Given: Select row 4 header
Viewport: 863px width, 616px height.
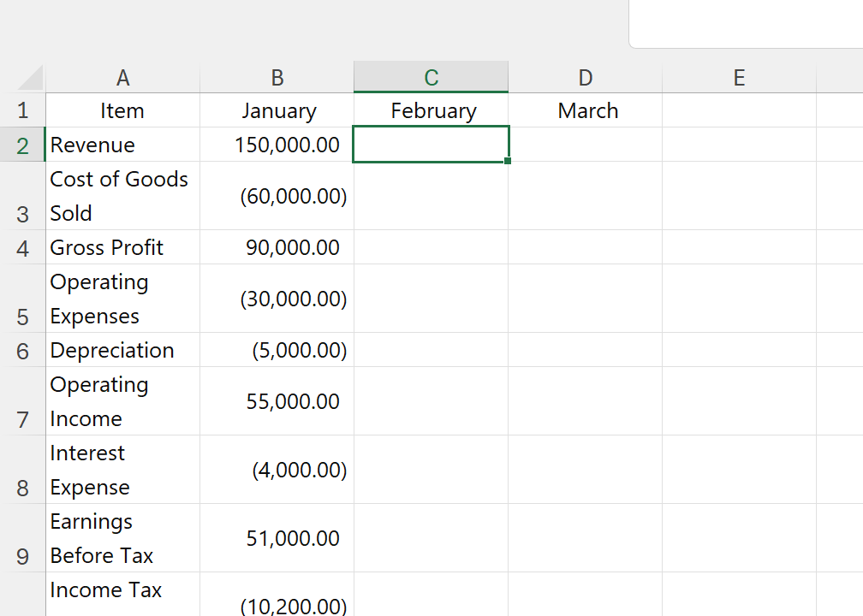Looking at the screenshot, I should point(22,247).
